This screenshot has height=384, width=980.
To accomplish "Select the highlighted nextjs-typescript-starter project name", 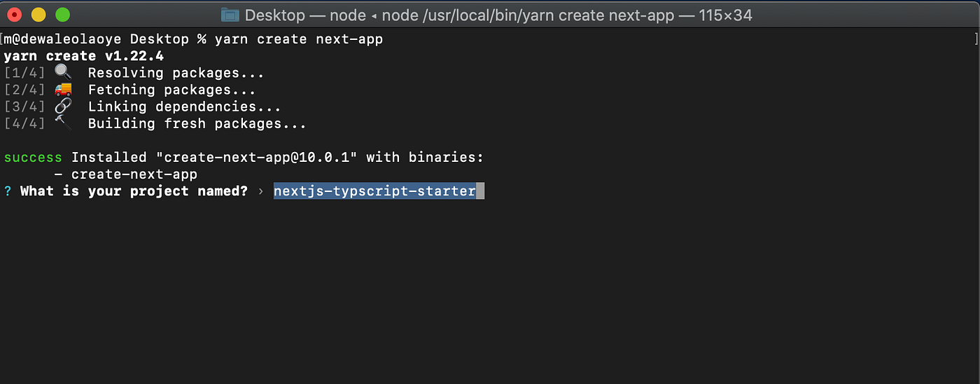I will [374, 191].
